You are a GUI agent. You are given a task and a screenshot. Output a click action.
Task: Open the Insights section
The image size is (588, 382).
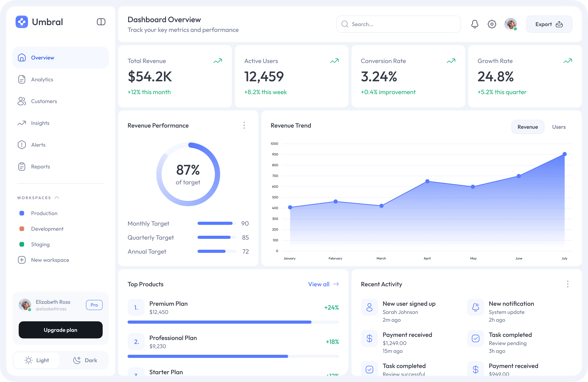61,123
